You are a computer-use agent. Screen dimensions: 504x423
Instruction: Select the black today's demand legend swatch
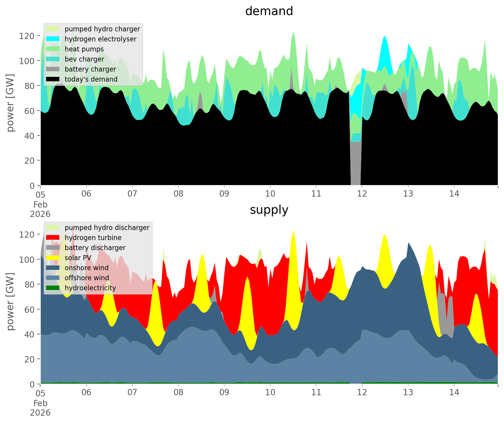coord(53,79)
